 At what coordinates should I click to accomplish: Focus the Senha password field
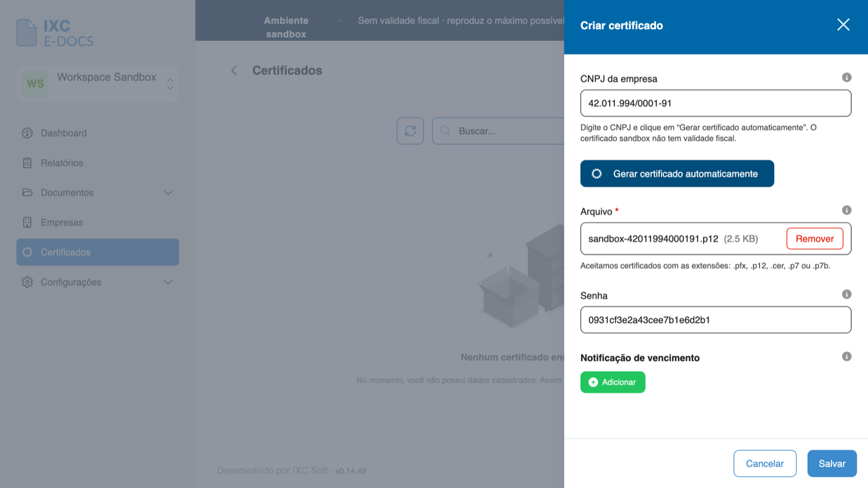(x=715, y=320)
